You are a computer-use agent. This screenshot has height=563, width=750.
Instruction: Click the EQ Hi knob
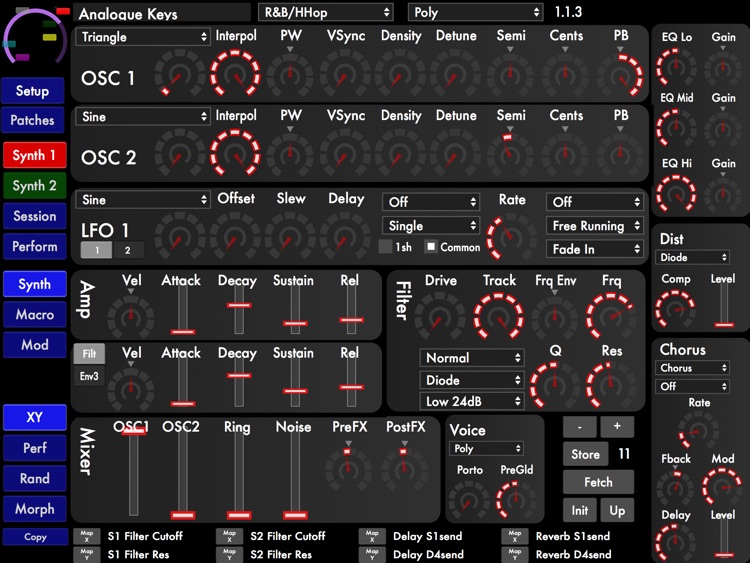click(676, 194)
